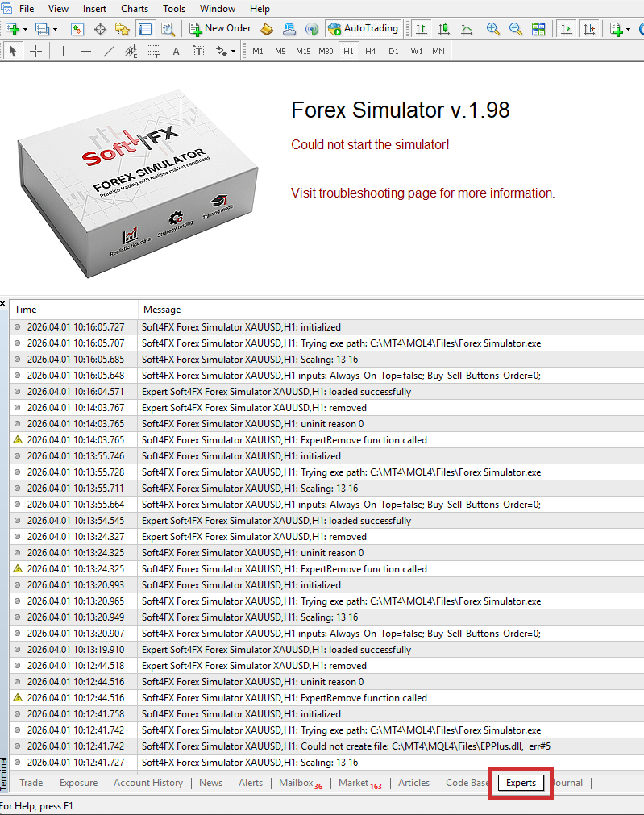
Task: Switch to Candlesticks chart display
Action: click(444, 29)
